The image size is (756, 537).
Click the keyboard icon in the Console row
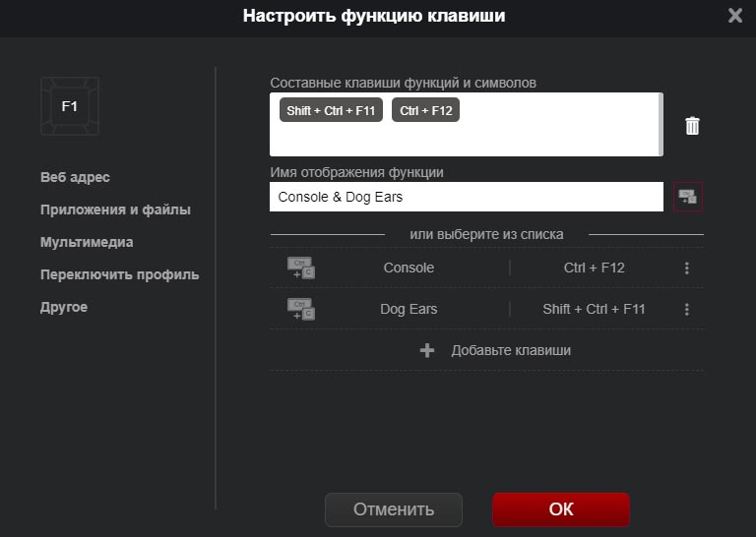pos(301,268)
